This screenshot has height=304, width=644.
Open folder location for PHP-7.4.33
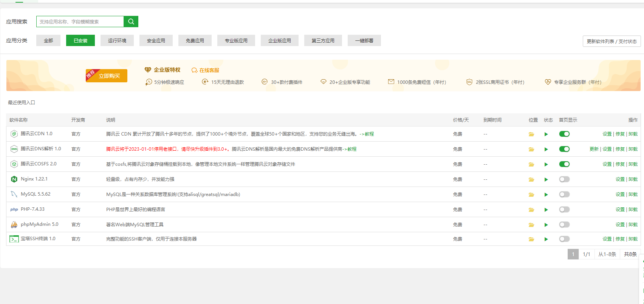click(x=531, y=210)
